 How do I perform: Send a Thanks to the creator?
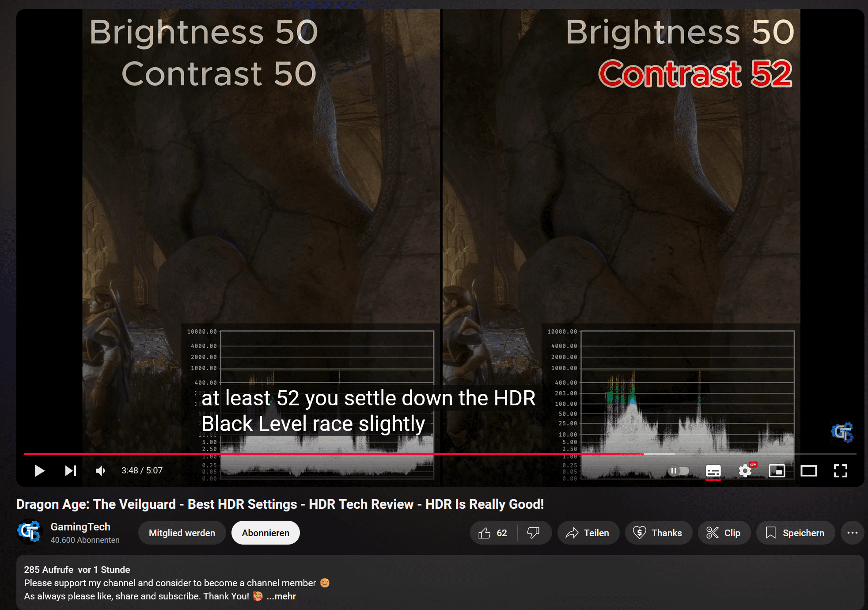point(658,533)
